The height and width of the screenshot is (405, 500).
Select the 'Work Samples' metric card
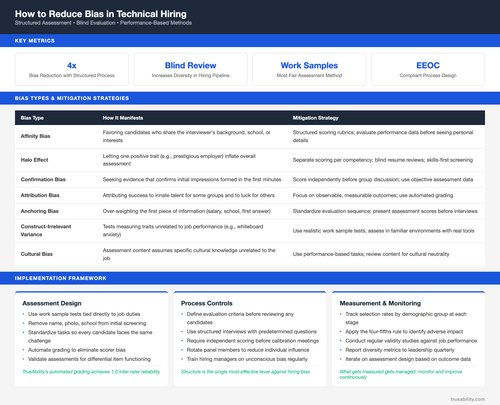(x=309, y=69)
